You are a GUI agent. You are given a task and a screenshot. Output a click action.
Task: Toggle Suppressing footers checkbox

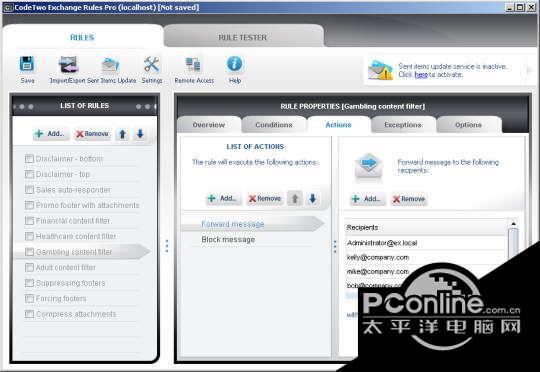29,283
